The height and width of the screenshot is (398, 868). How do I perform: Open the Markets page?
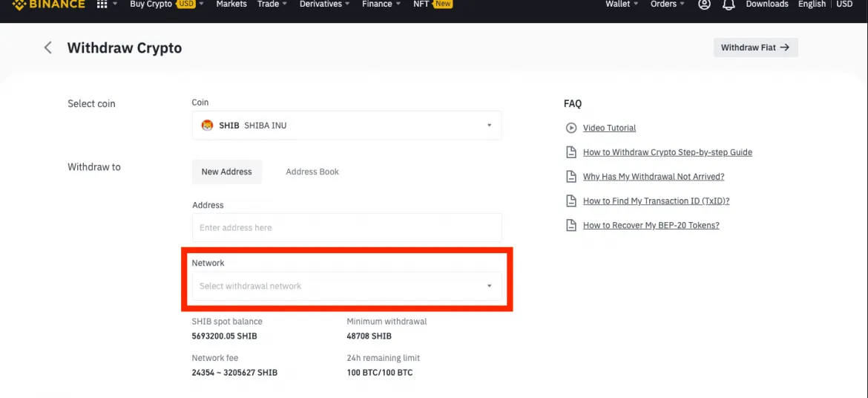[x=231, y=4]
